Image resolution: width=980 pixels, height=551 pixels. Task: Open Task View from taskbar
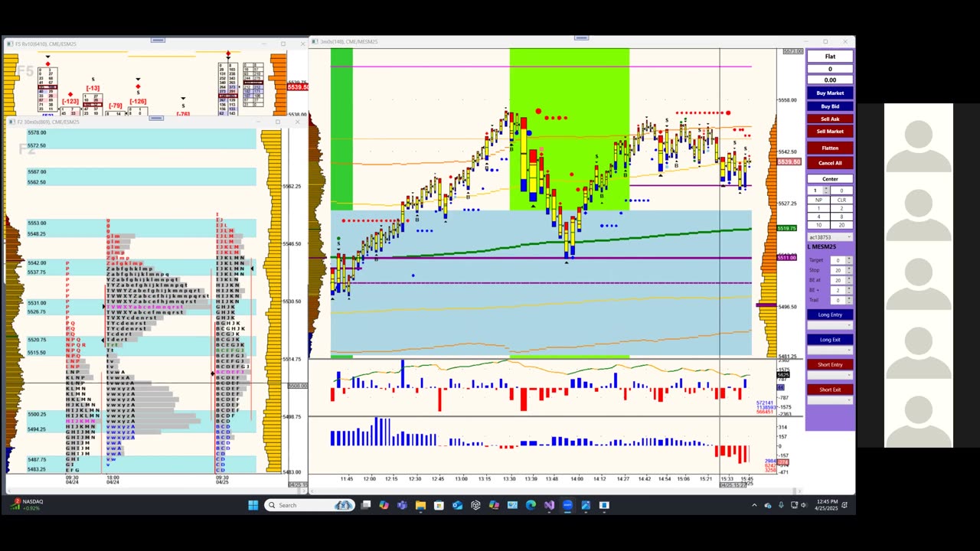point(366,505)
